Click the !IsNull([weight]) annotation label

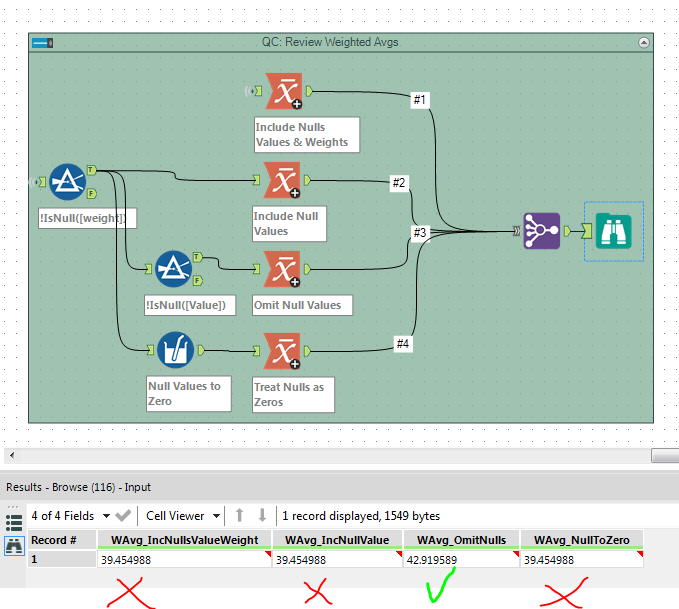point(87,218)
